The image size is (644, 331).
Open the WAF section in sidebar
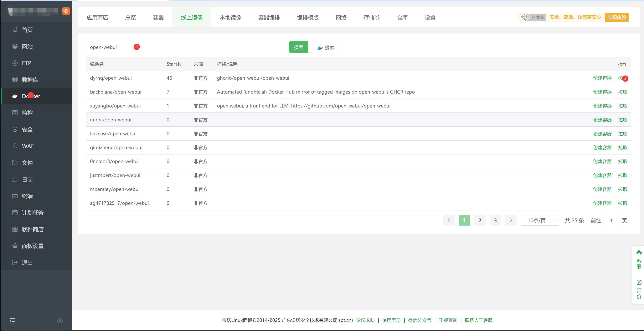pyautogui.click(x=27, y=146)
